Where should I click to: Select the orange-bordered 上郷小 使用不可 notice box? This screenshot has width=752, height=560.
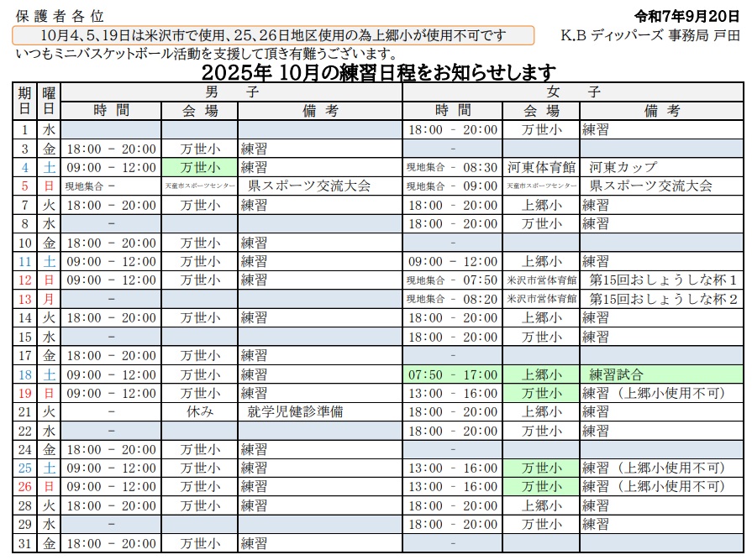point(274,35)
